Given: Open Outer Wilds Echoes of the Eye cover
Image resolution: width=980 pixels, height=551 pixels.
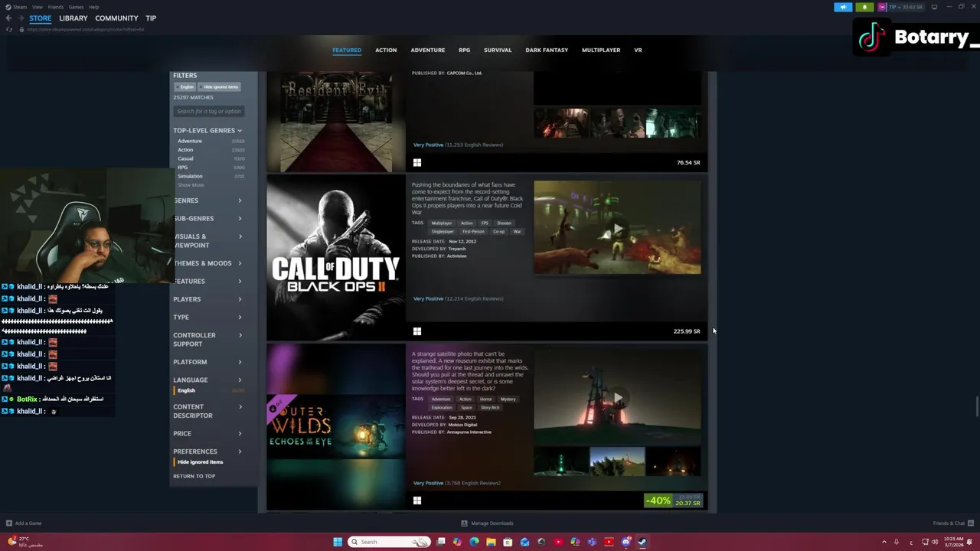Looking at the screenshot, I should pyautogui.click(x=336, y=426).
